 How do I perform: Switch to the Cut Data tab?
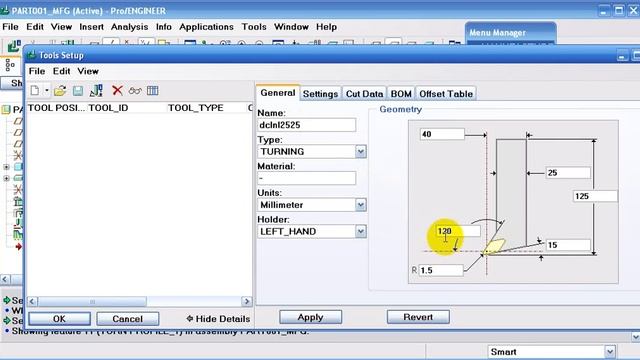[x=364, y=94]
